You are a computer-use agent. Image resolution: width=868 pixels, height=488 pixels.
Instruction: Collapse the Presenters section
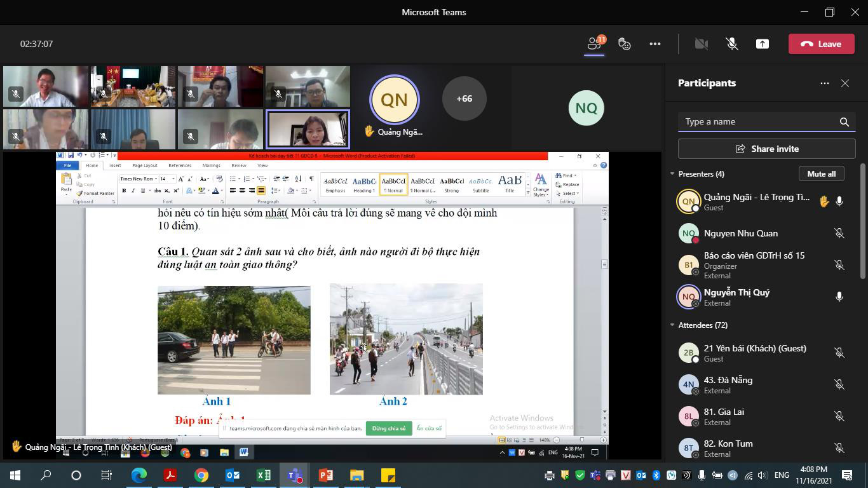point(672,174)
